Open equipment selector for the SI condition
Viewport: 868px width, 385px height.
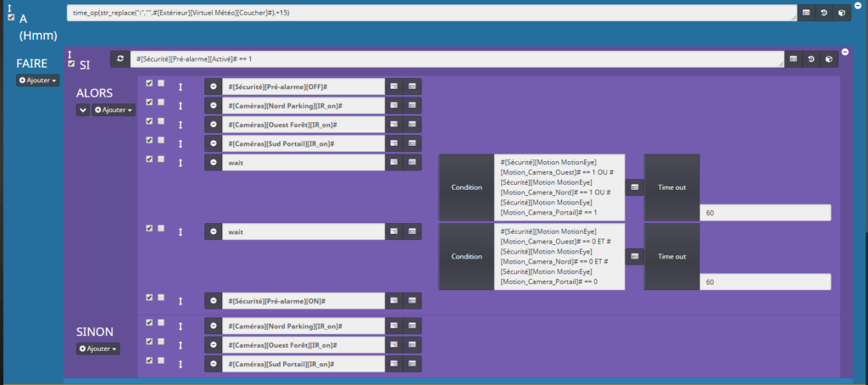tap(829, 59)
